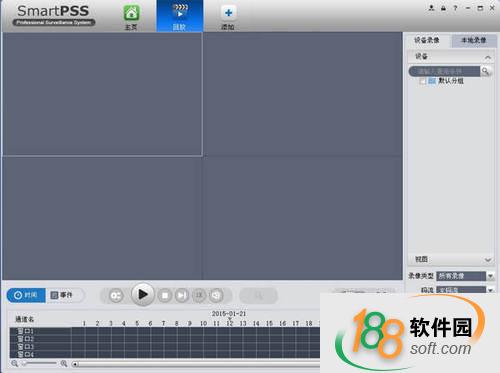Click the horizontal timeline scrollbar track
Viewport: 500px width, 373px height.
(200, 364)
